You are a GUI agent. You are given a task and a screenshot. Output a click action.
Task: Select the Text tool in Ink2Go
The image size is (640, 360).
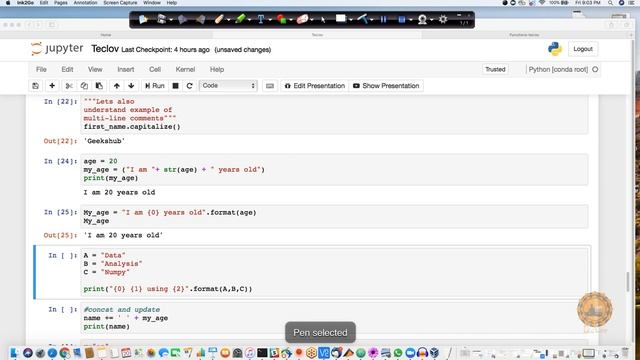[x=261, y=19]
